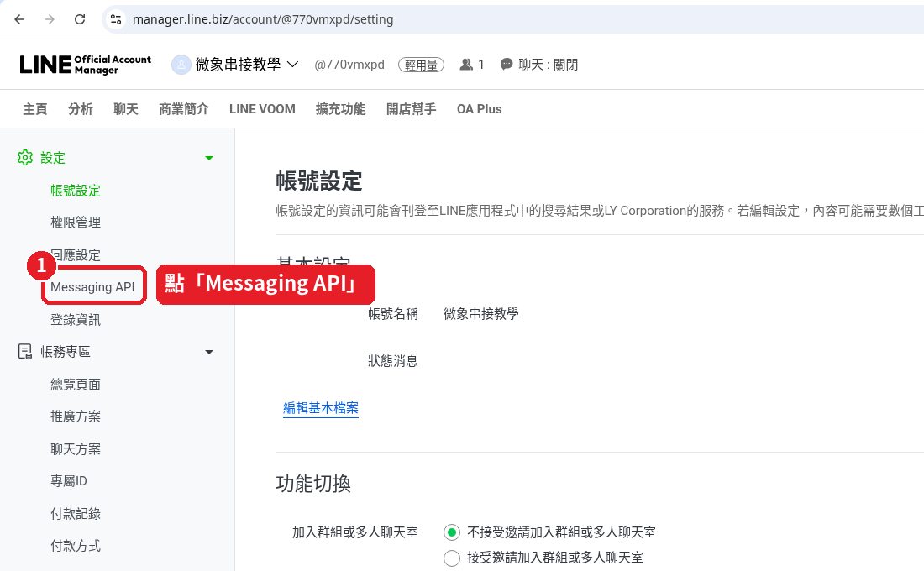Open the OA Plus tab
This screenshot has height=571, width=924.
point(479,109)
